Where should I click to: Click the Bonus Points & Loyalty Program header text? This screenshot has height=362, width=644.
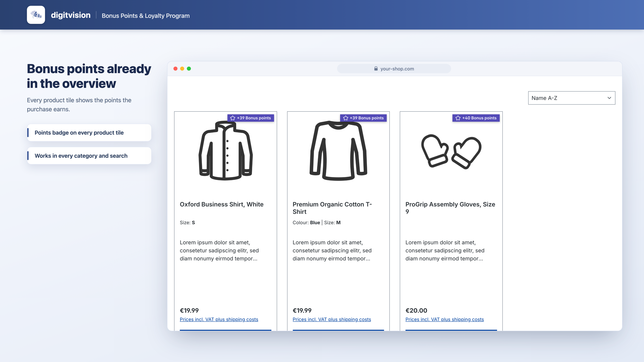click(146, 16)
